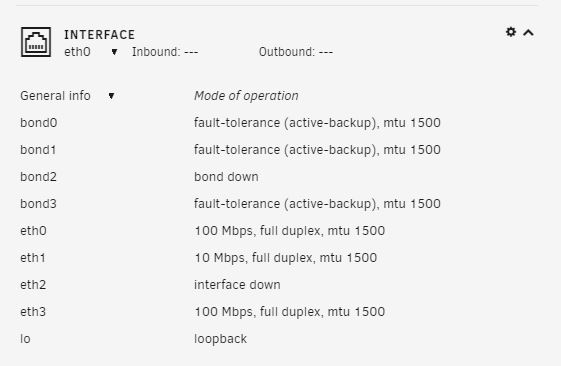Open the interface settings gear
The height and width of the screenshot is (366, 561).
pos(511,32)
